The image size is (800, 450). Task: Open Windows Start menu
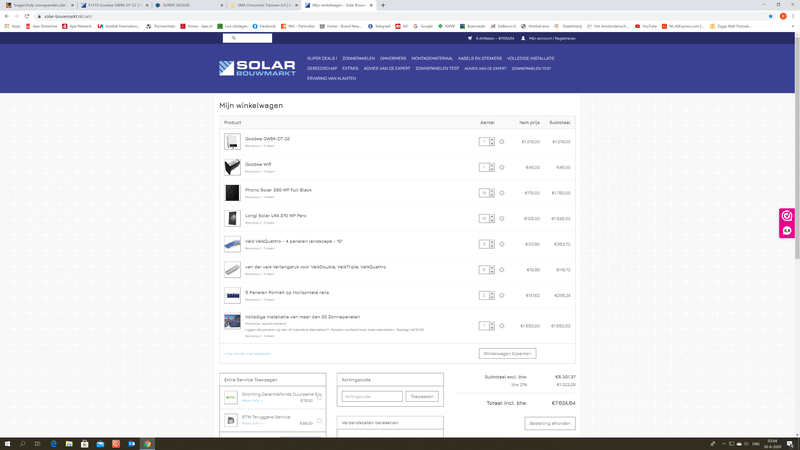point(7,444)
